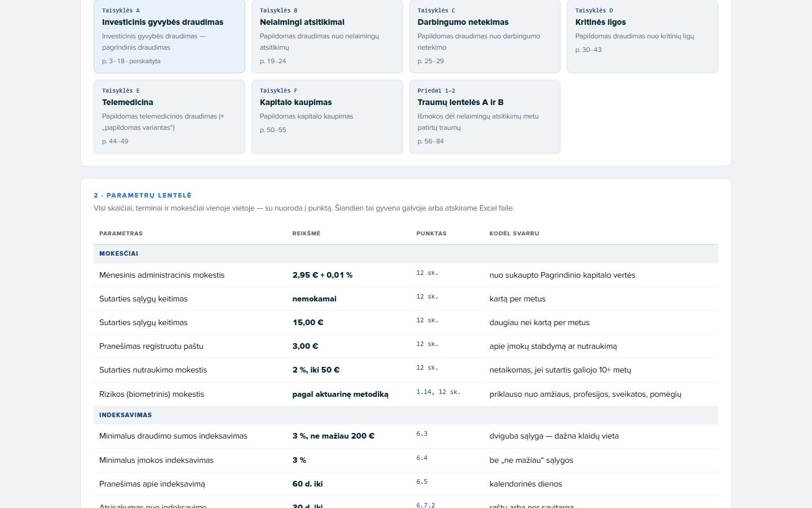This screenshot has height=508, width=812.
Task: Click the note daugiau nei kartą per metus
Action: 540,322
